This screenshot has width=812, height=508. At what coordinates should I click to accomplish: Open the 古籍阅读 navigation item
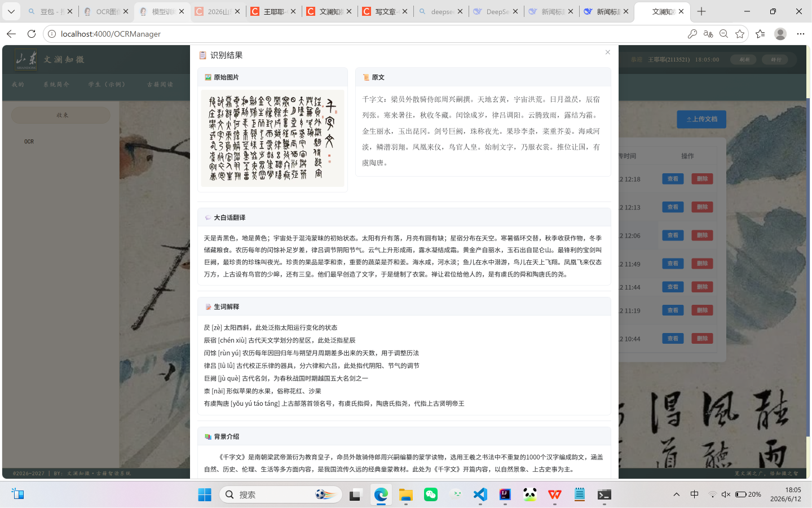[x=160, y=85]
